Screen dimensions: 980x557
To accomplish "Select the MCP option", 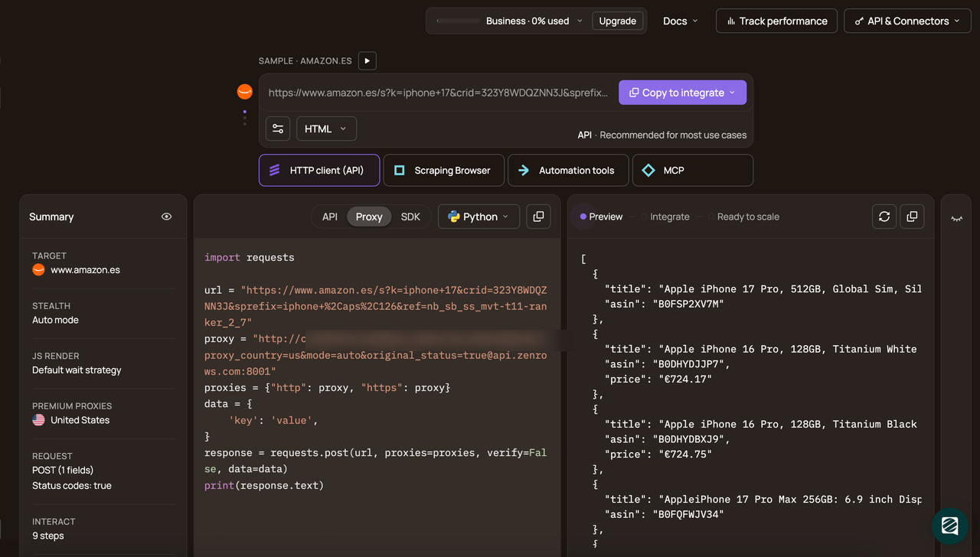I will (x=692, y=171).
